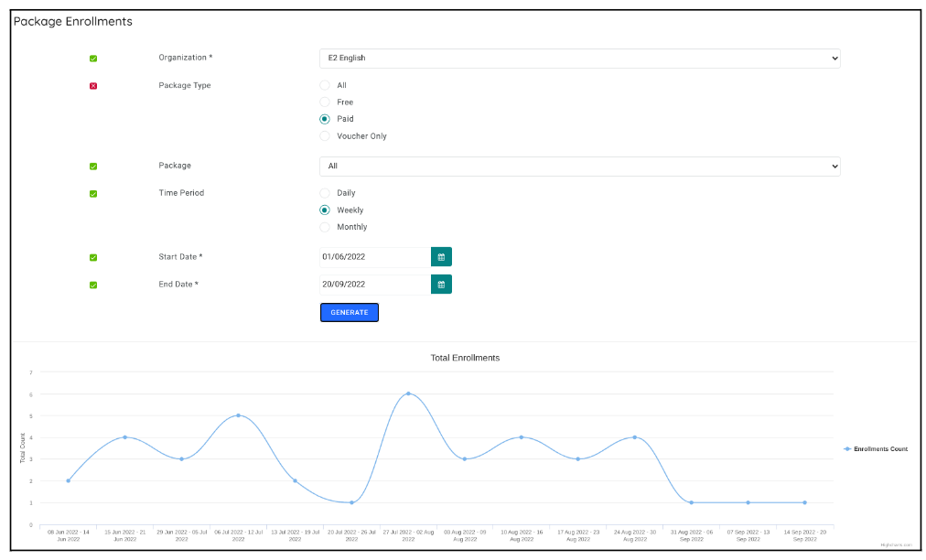Click the peak data point on the chart
The height and width of the screenshot is (560, 926).
click(x=410, y=393)
